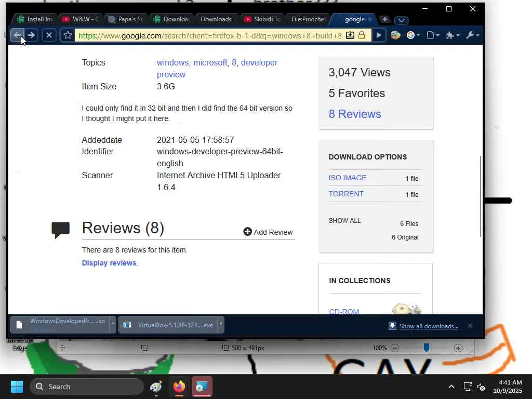Click SHOW ALL download files
The image size is (532, 399).
[344, 220]
